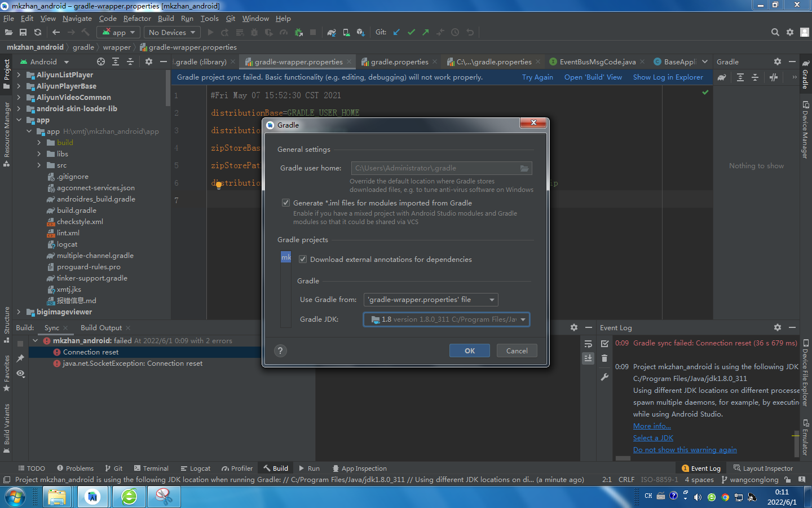Viewport: 812px width, 508px height.
Task: Expand all in the Project panel toolbar
Action: 116,62
